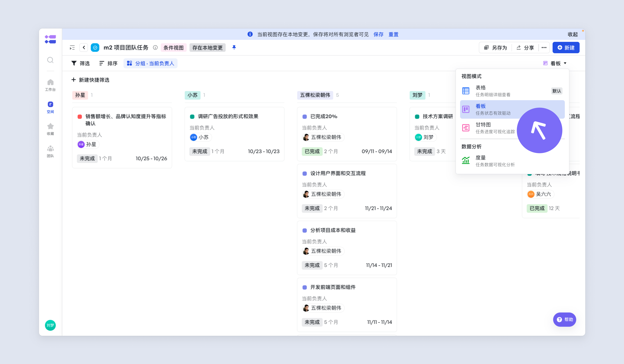Open the search icon in sidebar
Viewport: 624px width, 364px height.
point(50,60)
